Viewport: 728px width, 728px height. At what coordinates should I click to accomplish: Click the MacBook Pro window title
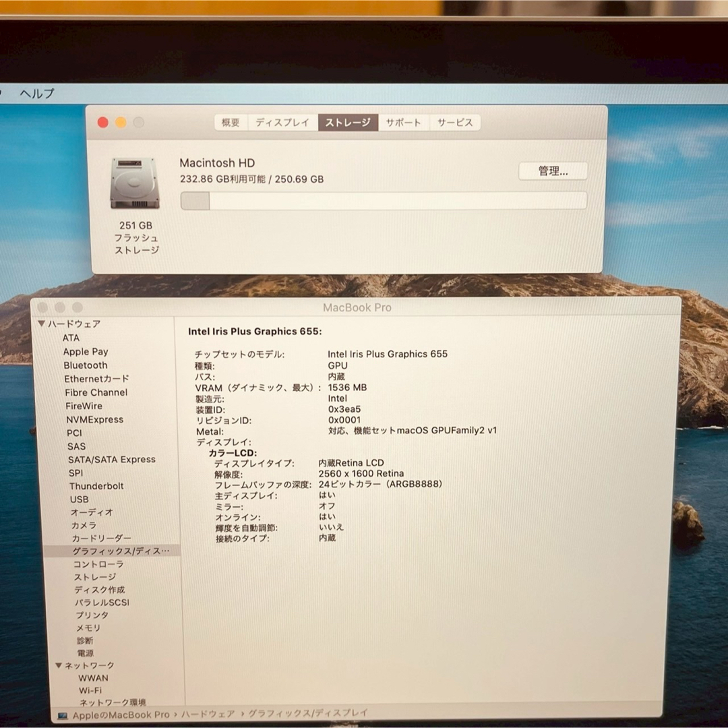coord(357,307)
